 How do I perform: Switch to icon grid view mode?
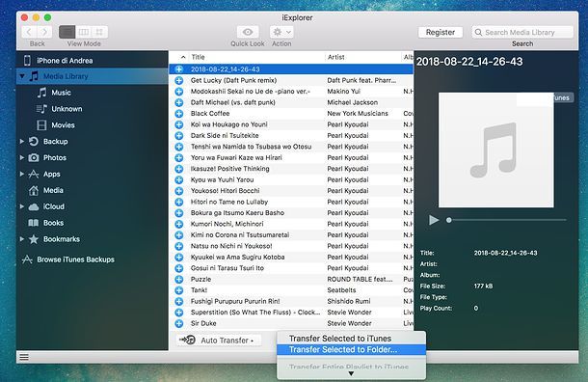pyautogui.click(x=99, y=32)
